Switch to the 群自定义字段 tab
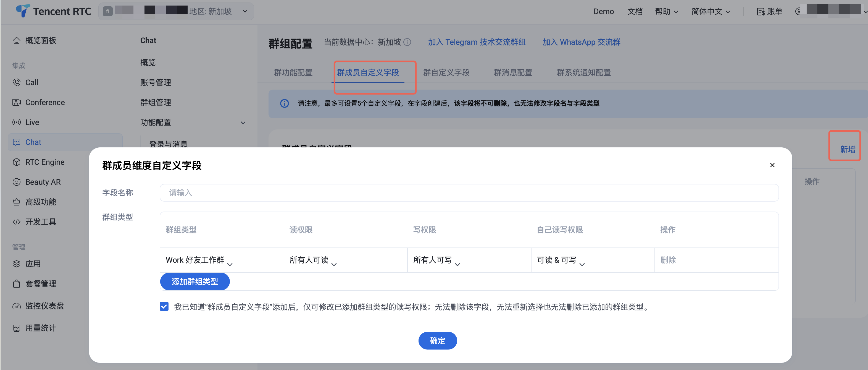868x370 pixels. click(446, 72)
